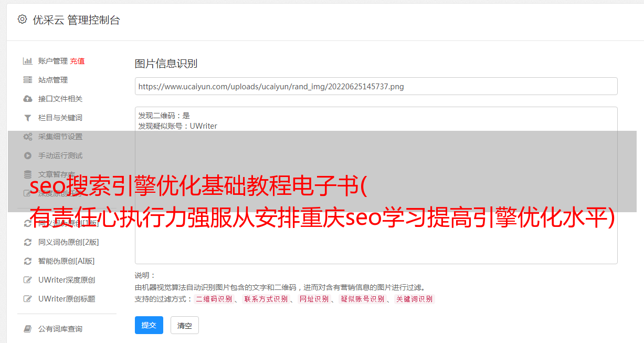The image size is (644, 343).
Task: Click the red 充值 link
Action: pos(77,61)
